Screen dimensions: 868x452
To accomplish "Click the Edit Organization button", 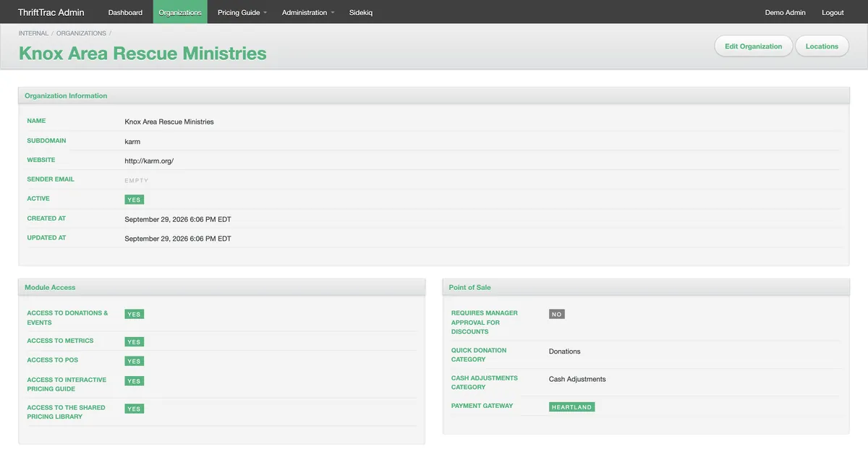I will [x=754, y=46].
